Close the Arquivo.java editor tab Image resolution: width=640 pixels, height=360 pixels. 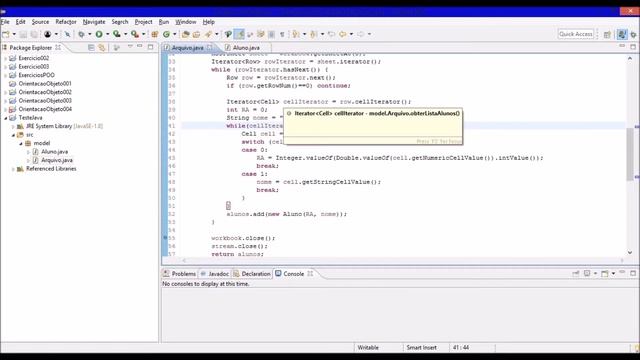tap(210, 47)
